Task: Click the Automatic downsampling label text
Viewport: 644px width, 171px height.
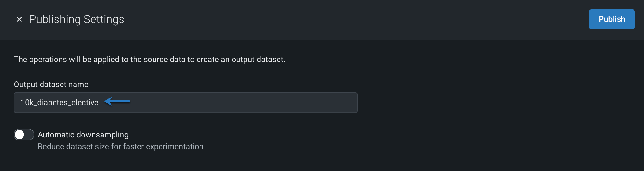Action: click(x=83, y=135)
